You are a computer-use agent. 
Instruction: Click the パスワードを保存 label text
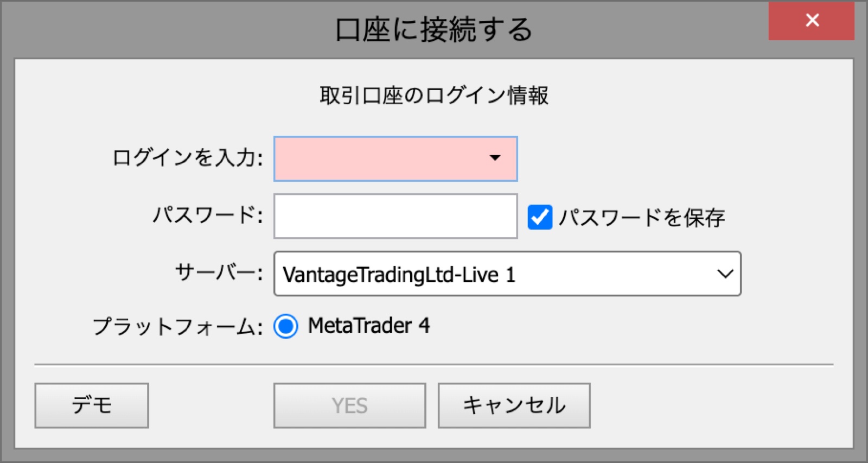[x=642, y=218]
